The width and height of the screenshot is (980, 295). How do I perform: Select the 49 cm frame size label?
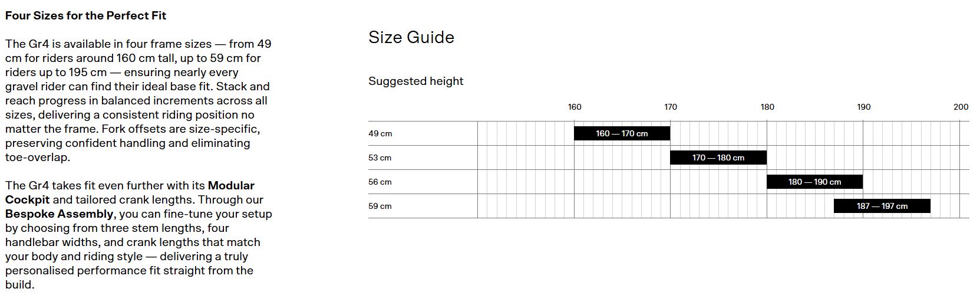coord(380,133)
